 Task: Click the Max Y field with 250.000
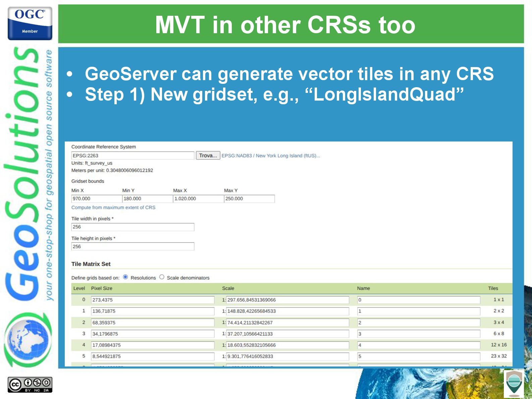point(249,199)
